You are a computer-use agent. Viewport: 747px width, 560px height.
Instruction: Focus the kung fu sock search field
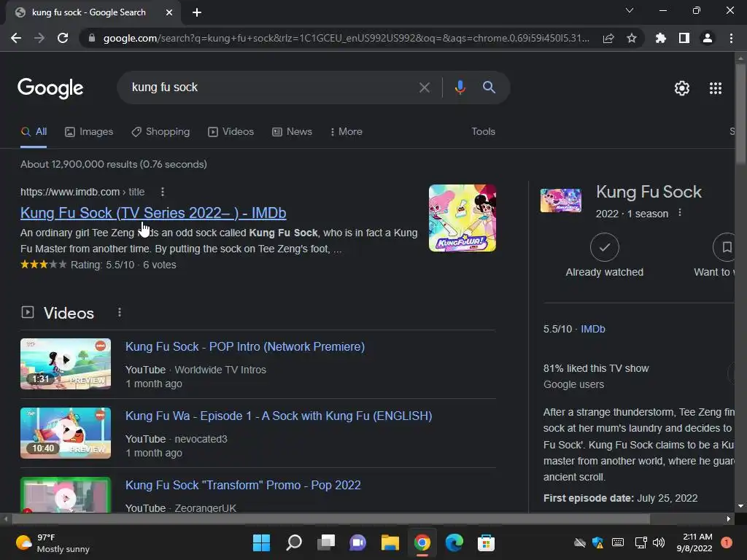tap(271, 87)
